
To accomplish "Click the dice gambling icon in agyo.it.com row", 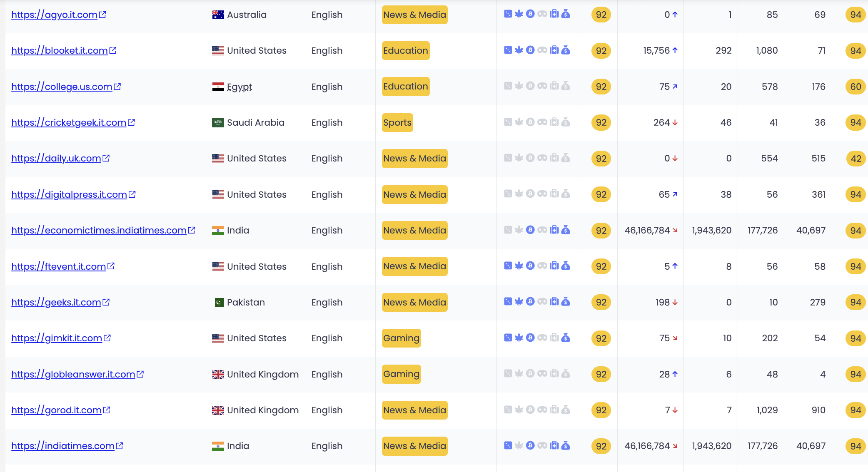I will tap(508, 14).
